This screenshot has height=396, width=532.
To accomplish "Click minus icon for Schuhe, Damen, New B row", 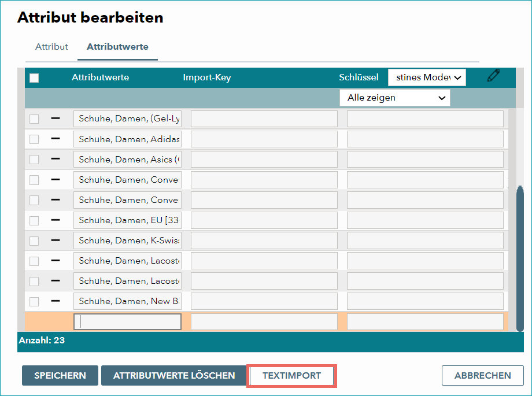I will (x=56, y=301).
